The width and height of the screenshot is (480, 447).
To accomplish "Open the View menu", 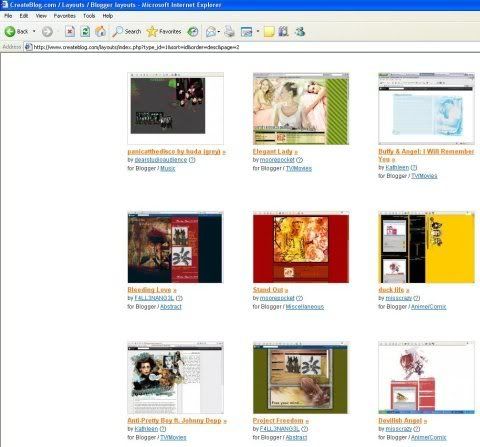I will pos(41,16).
